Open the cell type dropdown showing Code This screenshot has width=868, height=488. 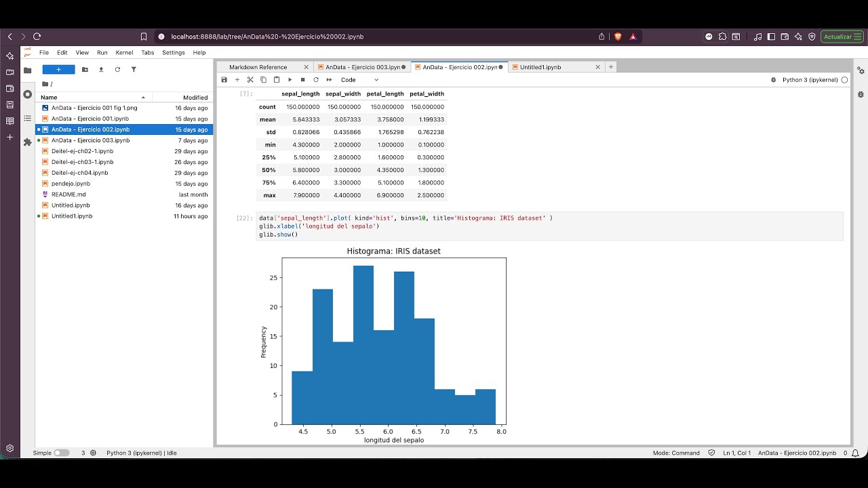tap(359, 80)
